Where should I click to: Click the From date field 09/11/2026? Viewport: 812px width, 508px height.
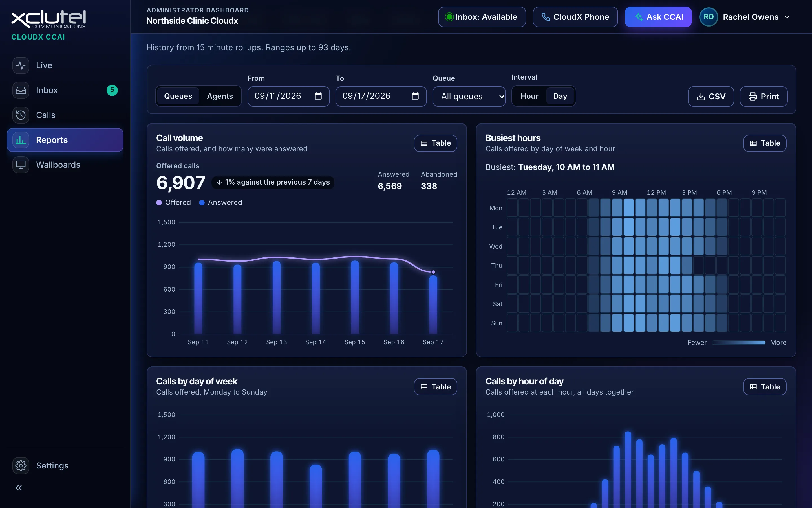coord(288,97)
